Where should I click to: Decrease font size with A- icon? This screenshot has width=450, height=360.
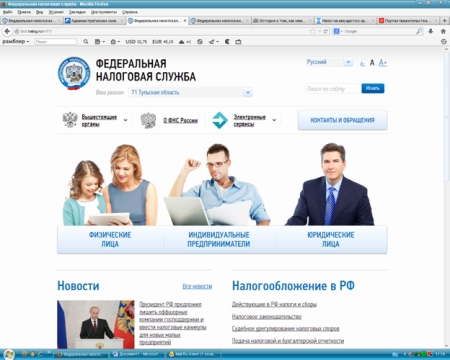(x=362, y=63)
